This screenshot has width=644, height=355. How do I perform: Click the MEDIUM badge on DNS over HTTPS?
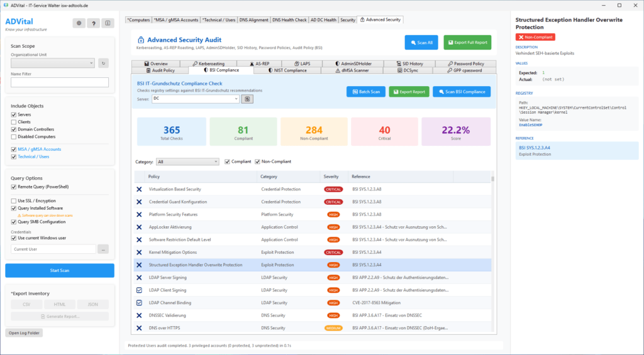[x=333, y=328]
